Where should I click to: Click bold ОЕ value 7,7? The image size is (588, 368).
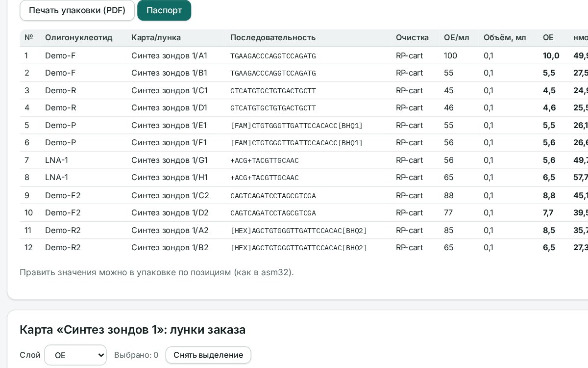548,212
